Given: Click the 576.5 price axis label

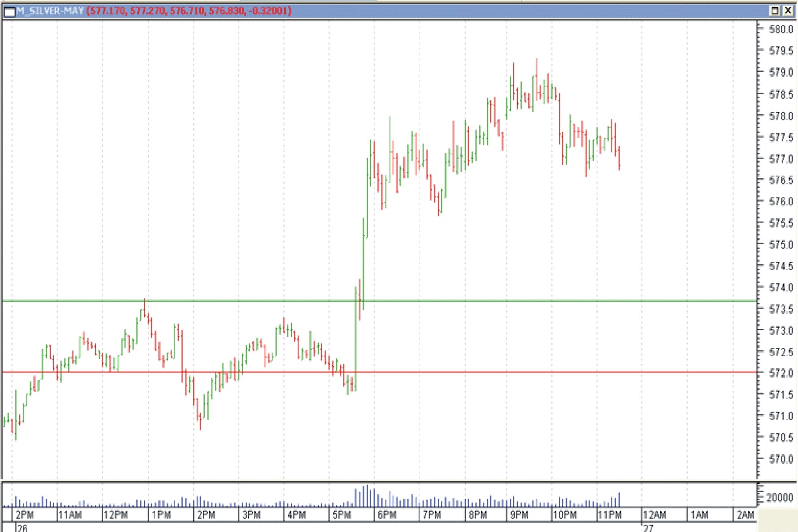Looking at the screenshot, I should (781, 180).
